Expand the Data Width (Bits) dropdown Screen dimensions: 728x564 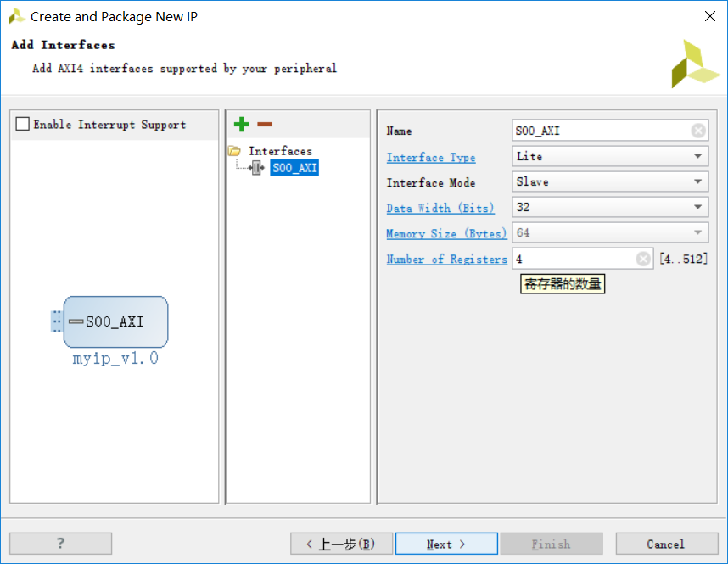click(610, 207)
